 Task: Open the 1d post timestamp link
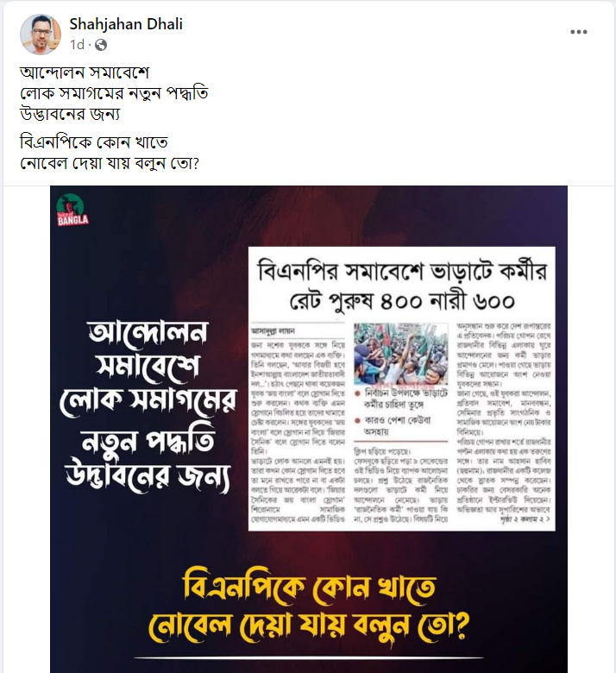[x=77, y=45]
